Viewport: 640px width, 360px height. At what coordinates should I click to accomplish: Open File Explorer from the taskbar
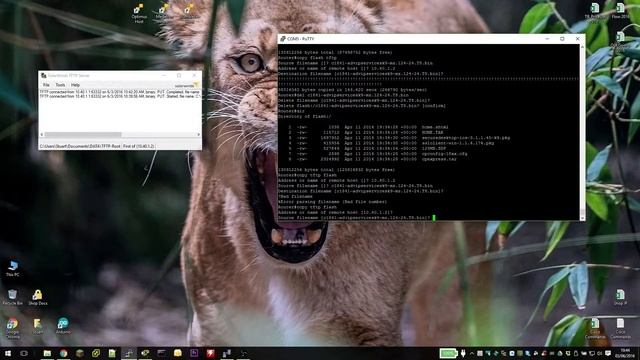click(x=47, y=353)
